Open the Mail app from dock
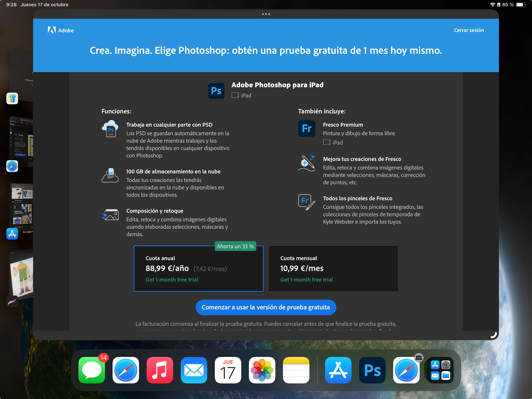532x399 pixels. click(x=194, y=370)
